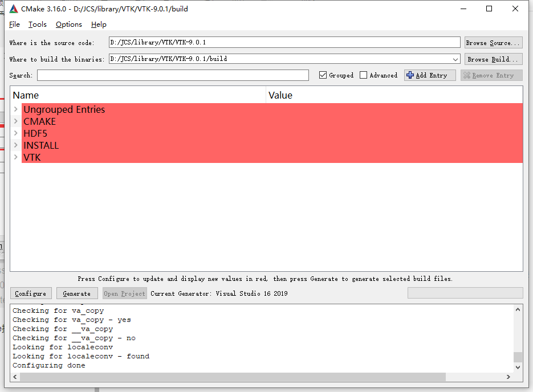Click inside the Search field
This screenshot has height=392, width=533.
pos(171,75)
